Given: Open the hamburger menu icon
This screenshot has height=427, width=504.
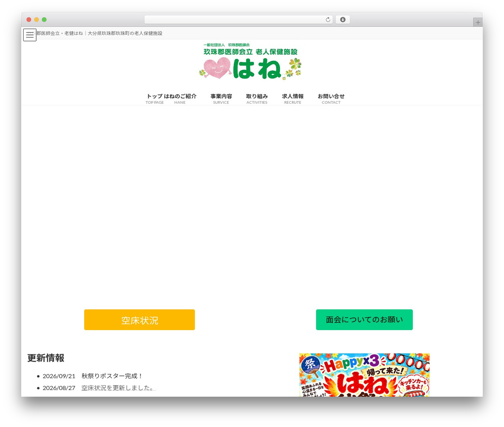Looking at the screenshot, I should (30, 35).
